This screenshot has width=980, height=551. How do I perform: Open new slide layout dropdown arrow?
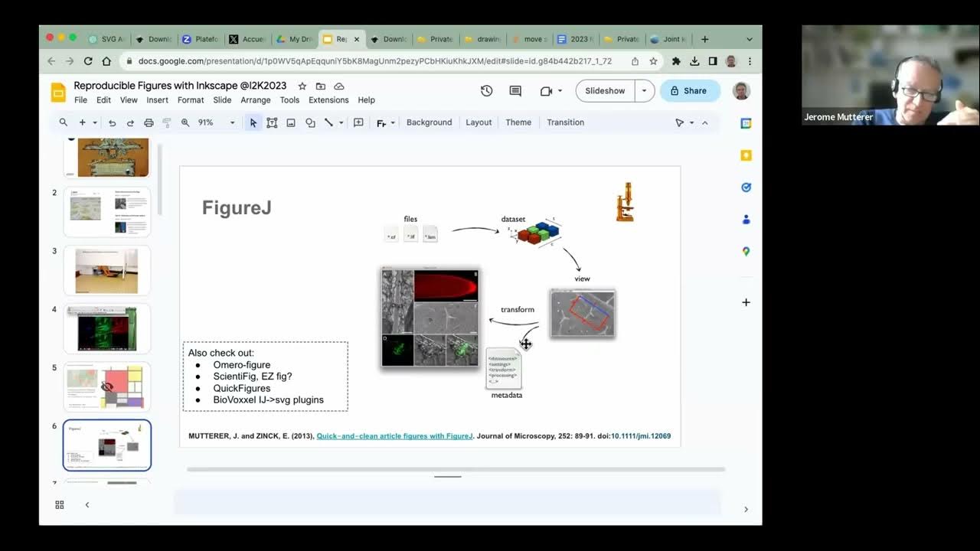[x=95, y=122]
